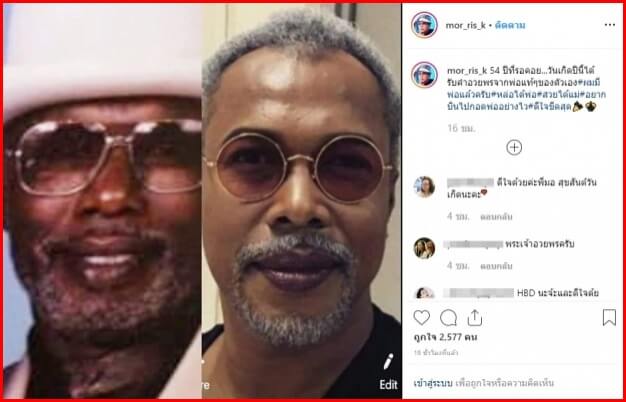626x402 pixels.
Task: Open the three-dot more options menu
Action: [x=610, y=25]
